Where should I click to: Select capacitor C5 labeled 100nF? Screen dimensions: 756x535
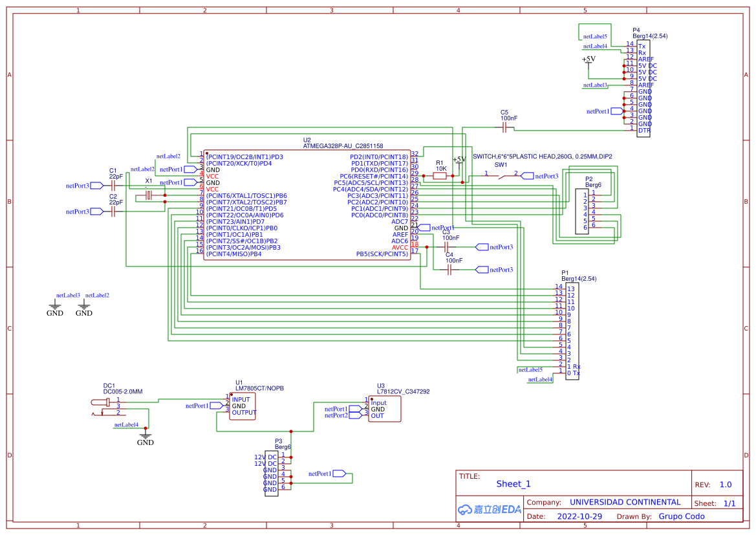[x=506, y=127]
